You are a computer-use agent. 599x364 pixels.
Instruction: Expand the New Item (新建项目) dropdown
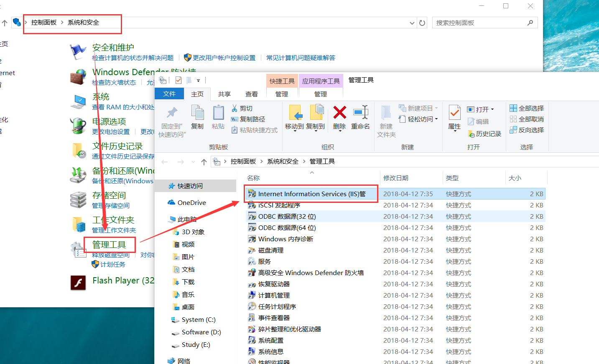tap(436, 108)
